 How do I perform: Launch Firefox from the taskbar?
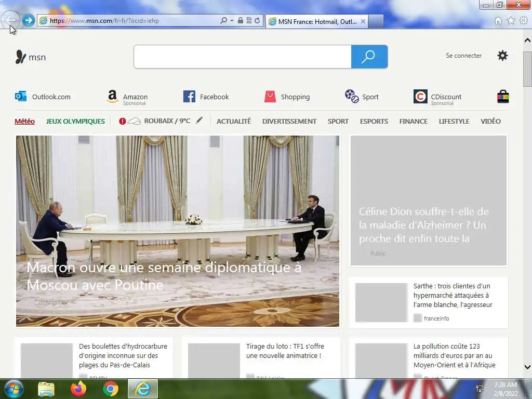coord(78,389)
